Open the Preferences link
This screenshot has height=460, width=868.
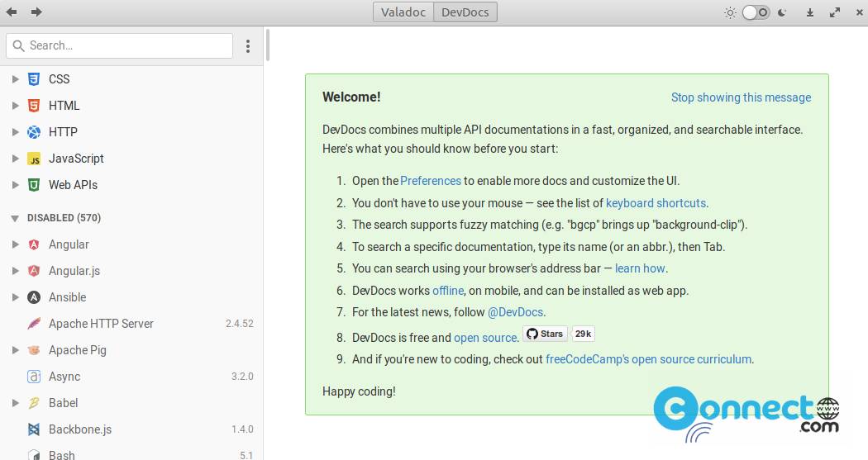tap(431, 181)
